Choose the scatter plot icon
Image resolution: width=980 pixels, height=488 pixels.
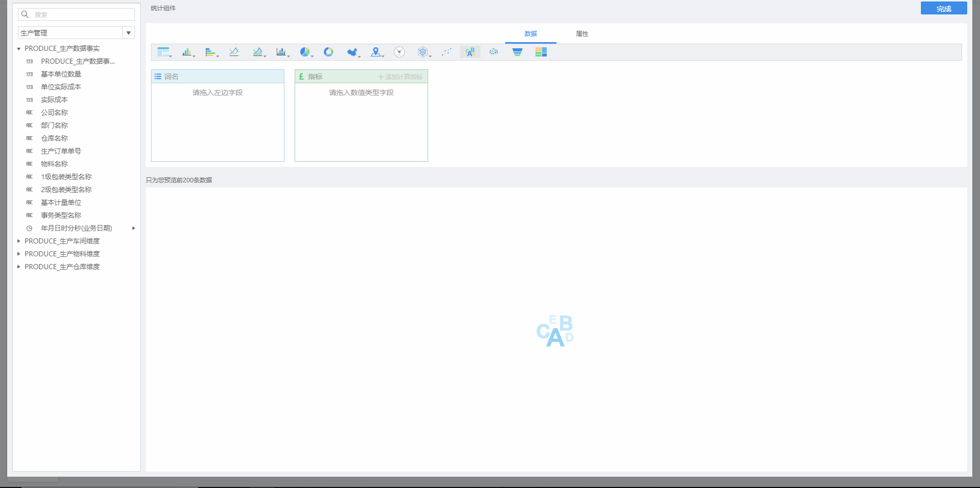tap(447, 52)
